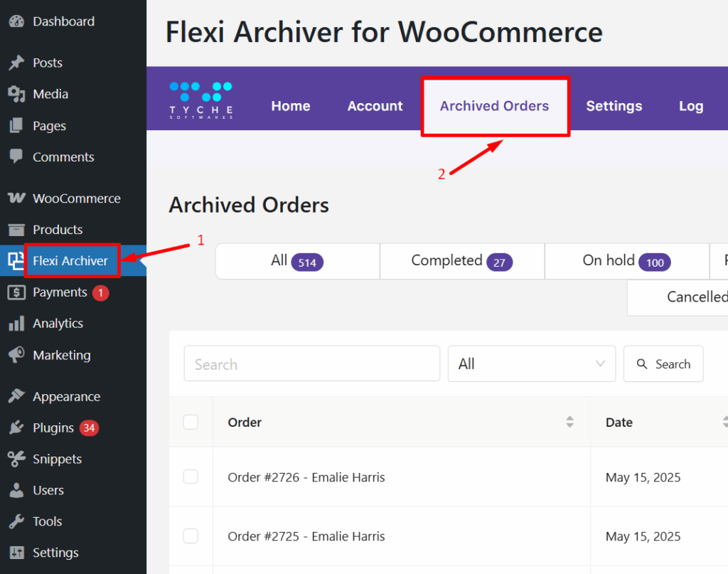The image size is (728, 574).
Task: Click the Dashboard gauge icon
Action: point(16,21)
